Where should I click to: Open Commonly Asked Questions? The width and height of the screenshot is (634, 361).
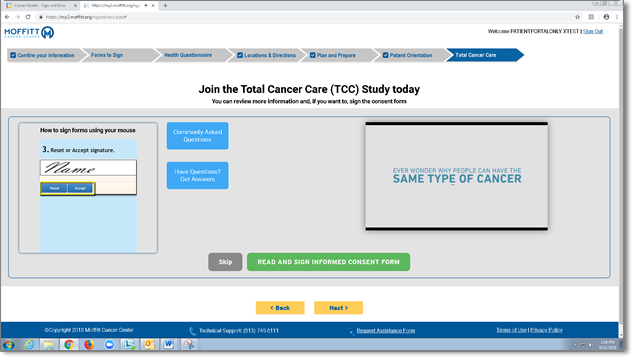pos(197,136)
